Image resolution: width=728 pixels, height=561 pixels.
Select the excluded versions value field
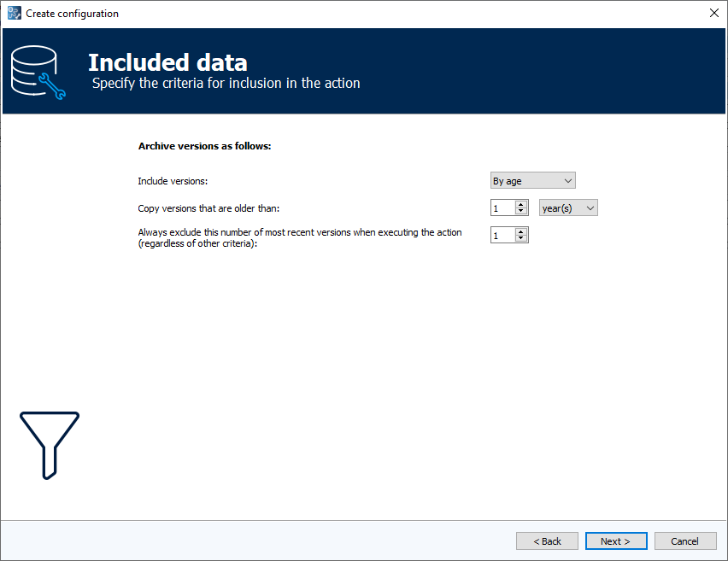pos(504,235)
